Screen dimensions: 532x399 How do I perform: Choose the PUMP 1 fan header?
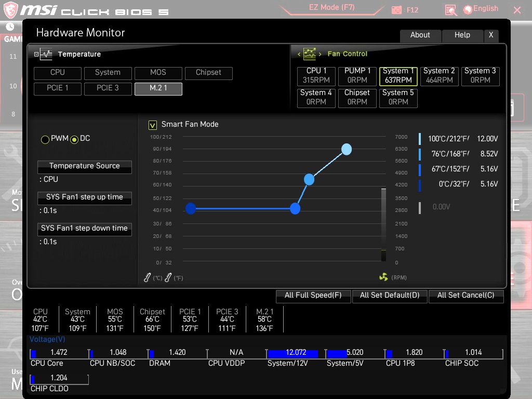[x=357, y=76]
